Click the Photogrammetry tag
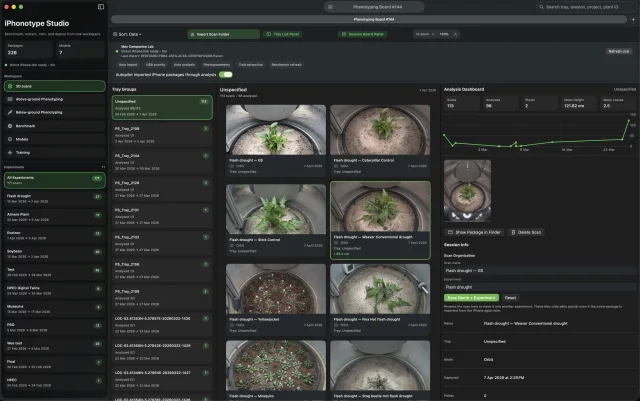The width and height of the screenshot is (640, 401). coord(217,65)
